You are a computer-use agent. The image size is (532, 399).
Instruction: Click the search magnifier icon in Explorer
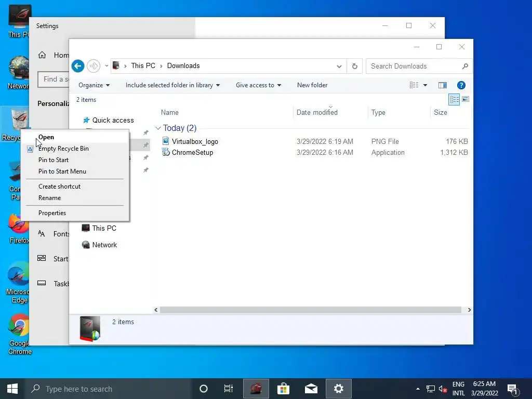click(465, 66)
